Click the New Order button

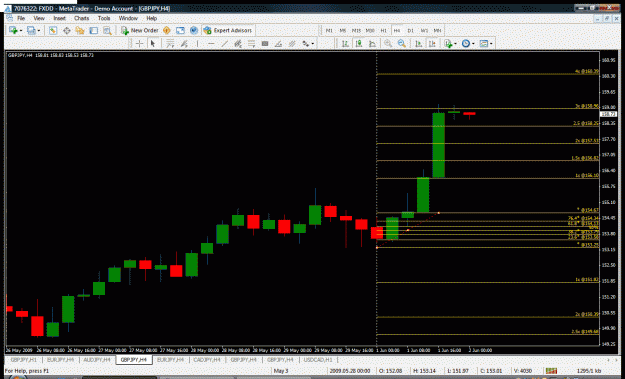click(x=140, y=30)
